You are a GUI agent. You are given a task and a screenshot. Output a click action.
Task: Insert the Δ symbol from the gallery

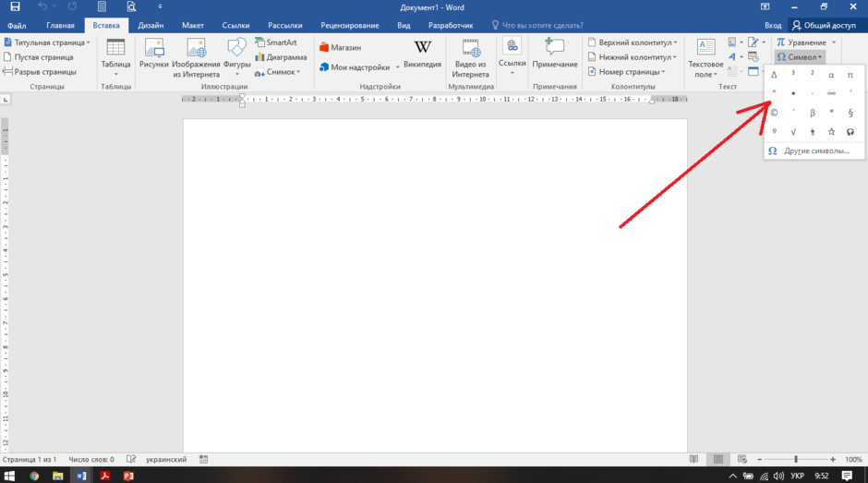point(774,74)
